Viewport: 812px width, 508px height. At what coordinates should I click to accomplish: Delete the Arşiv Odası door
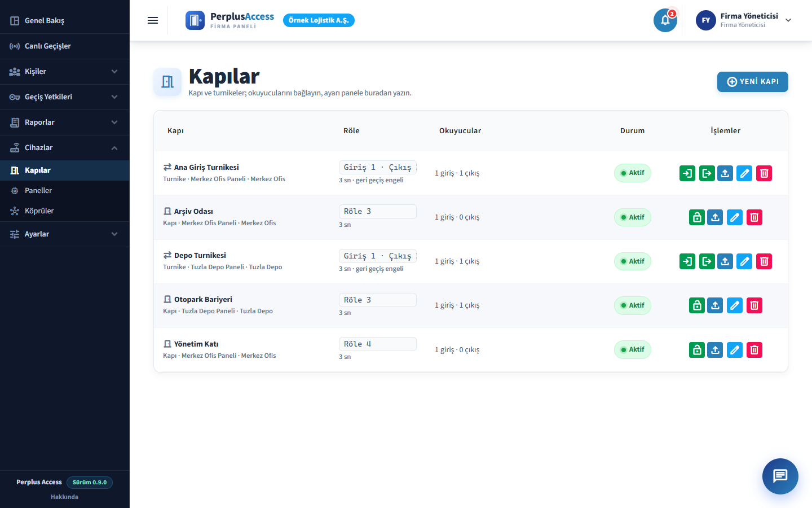pos(754,217)
